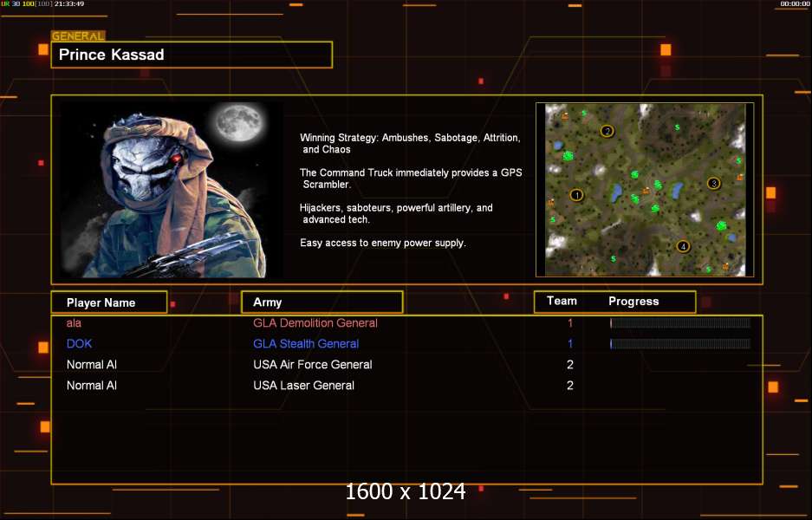Select the Player Name column header
812x520 pixels.
[109, 302]
